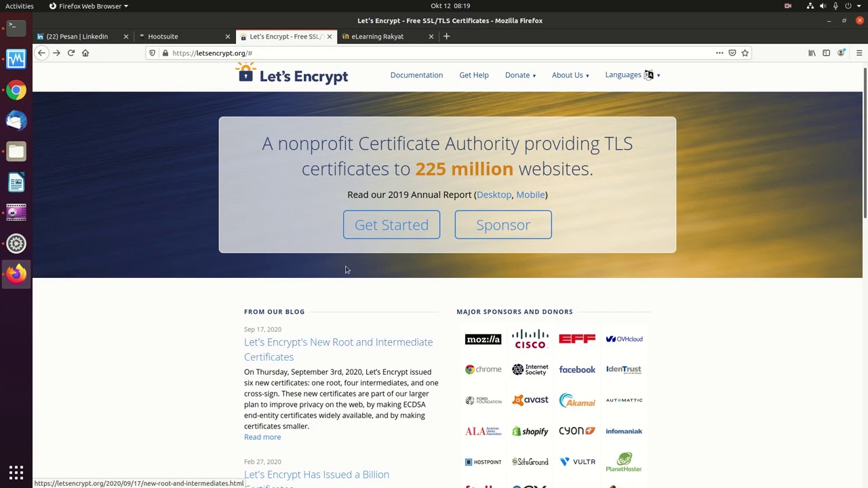868x488 pixels.
Task: Bookmark this page with star
Action: [x=745, y=53]
